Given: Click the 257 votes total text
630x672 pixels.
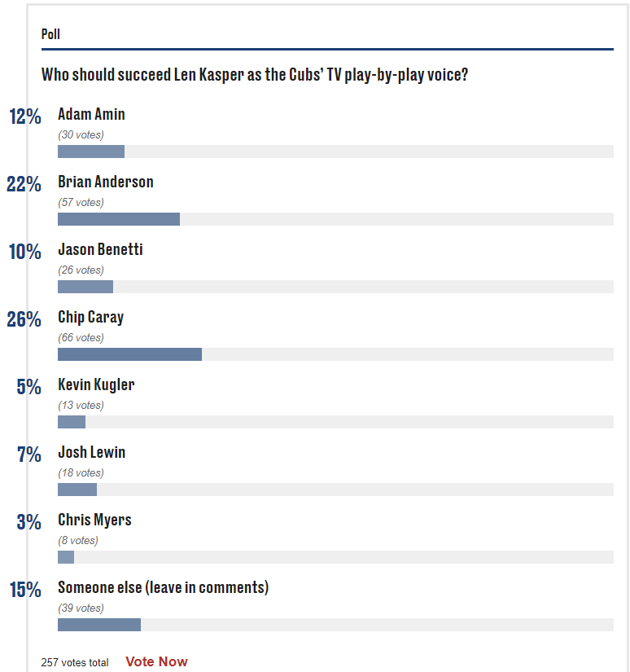Looking at the screenshot, I should pyautogui.click(x=75, y=662).
